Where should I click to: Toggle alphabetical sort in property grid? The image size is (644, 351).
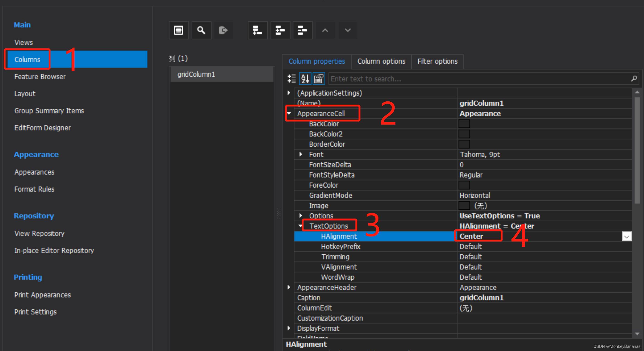coord(305,79)
